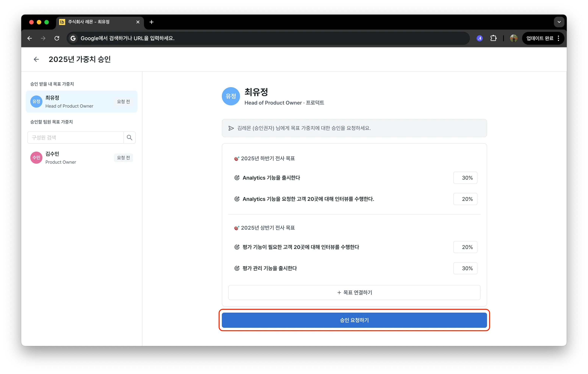
Task: Click the 김레몬 승인권자 notice banner
Action: click(x=354, y=128)
